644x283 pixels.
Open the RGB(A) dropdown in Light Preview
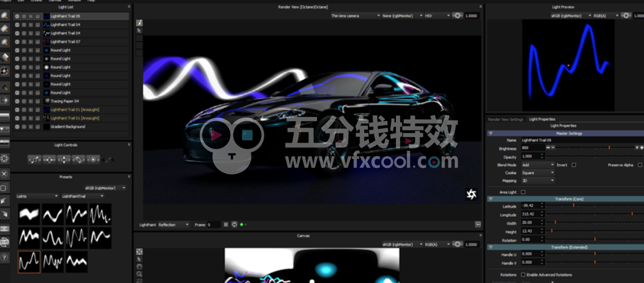pos(605,16)
